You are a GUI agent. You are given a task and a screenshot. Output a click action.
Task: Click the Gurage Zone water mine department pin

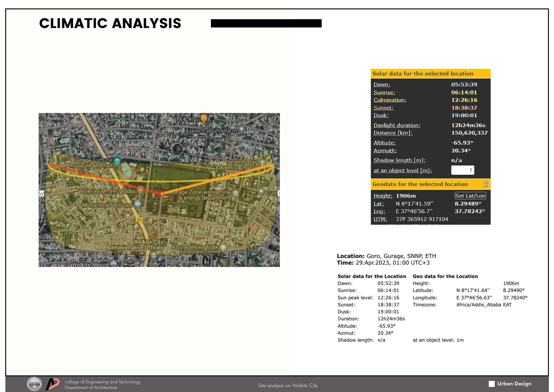(x=236, y=193)
